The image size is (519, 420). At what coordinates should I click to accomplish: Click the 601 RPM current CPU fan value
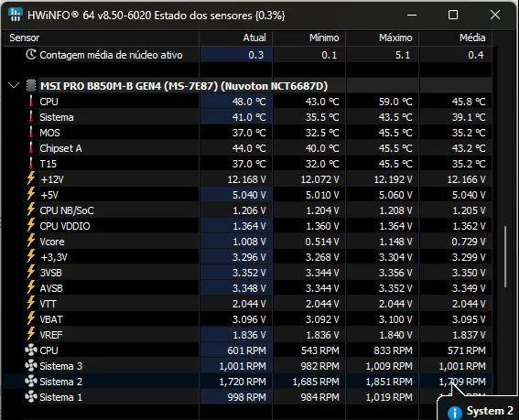[x=246, y=350]
